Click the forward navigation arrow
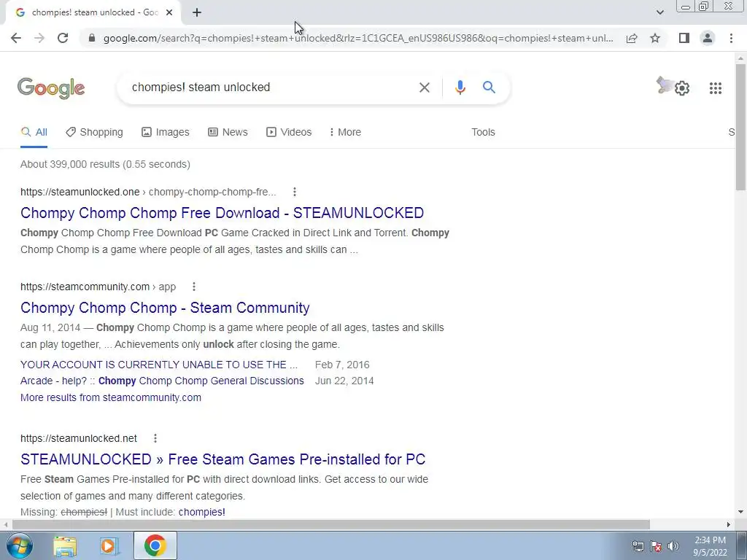Viewport: 747px width, 560px height. (x=39, y=38)
